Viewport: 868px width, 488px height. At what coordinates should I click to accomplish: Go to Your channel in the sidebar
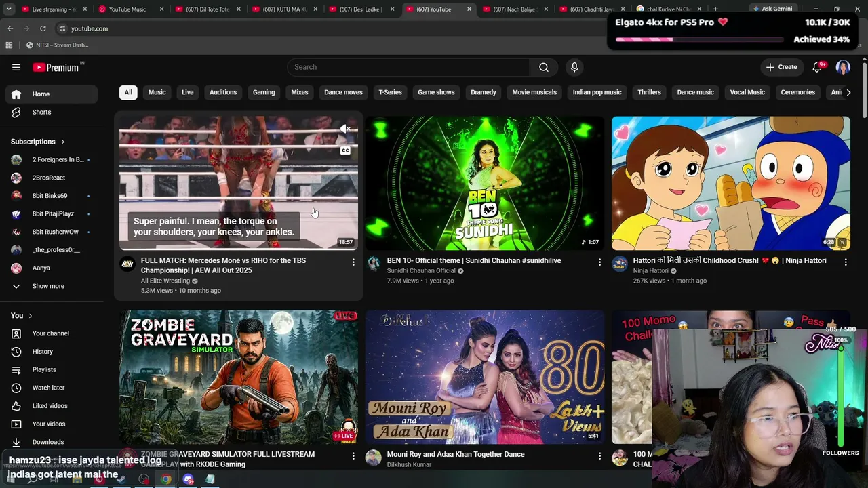coord(52,333)
